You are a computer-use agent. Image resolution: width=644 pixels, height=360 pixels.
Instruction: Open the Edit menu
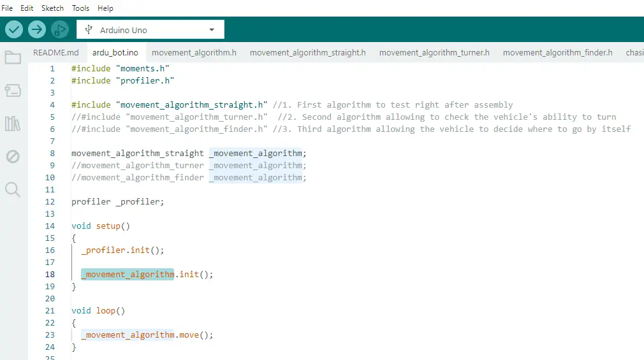pyautogui.click(x=27, y=8)
